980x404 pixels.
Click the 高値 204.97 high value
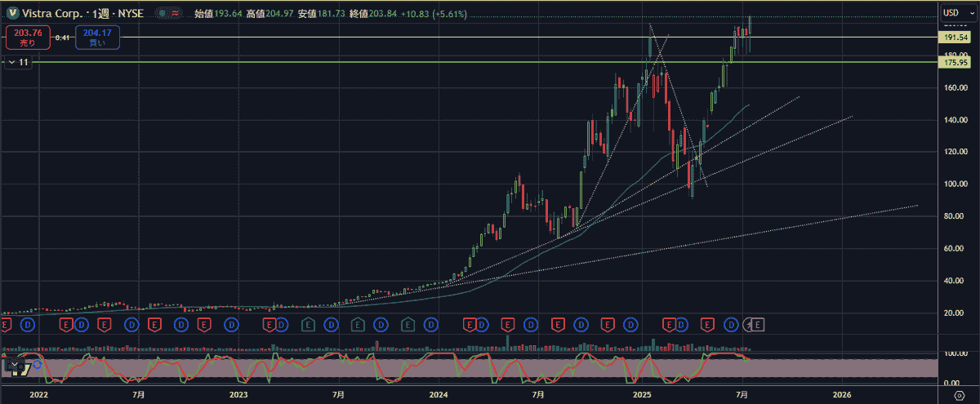point(270,14)
